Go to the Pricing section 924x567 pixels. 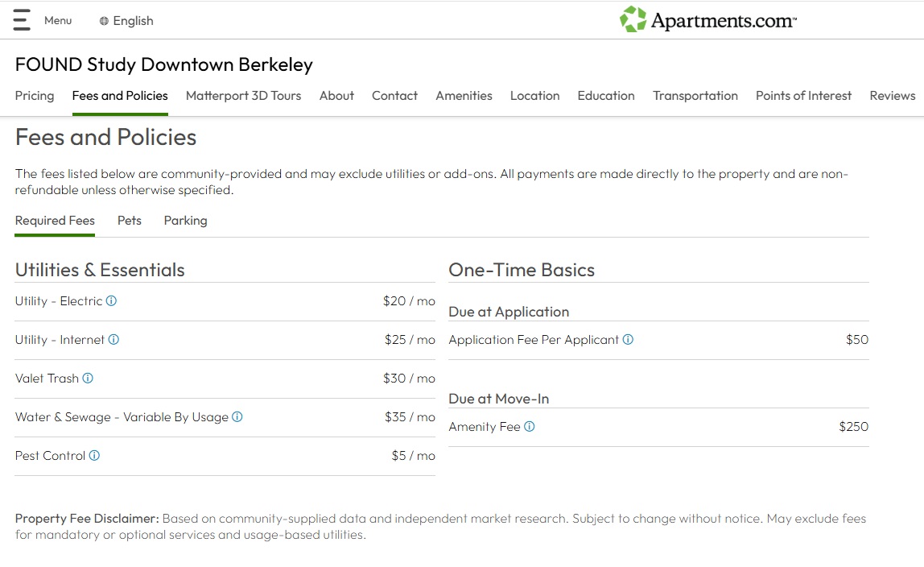[x=35, y=96]
